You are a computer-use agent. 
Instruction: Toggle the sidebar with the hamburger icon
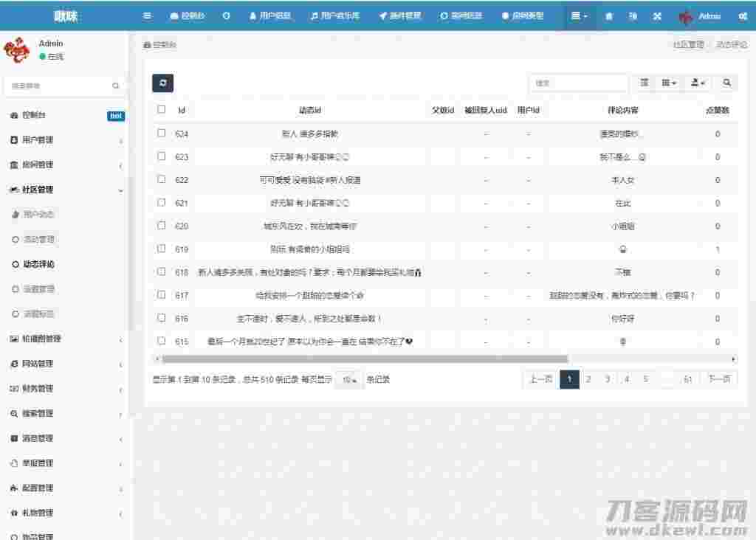coord(147,16)
